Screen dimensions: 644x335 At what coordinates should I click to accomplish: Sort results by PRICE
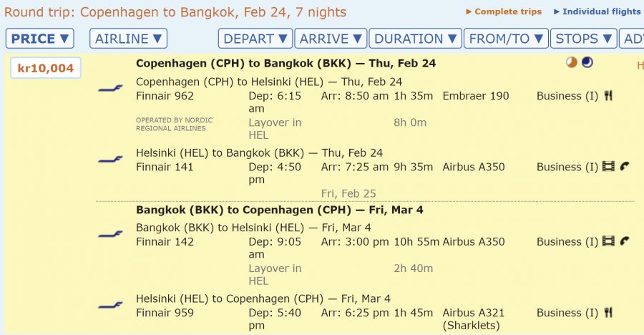pos(40,39)
